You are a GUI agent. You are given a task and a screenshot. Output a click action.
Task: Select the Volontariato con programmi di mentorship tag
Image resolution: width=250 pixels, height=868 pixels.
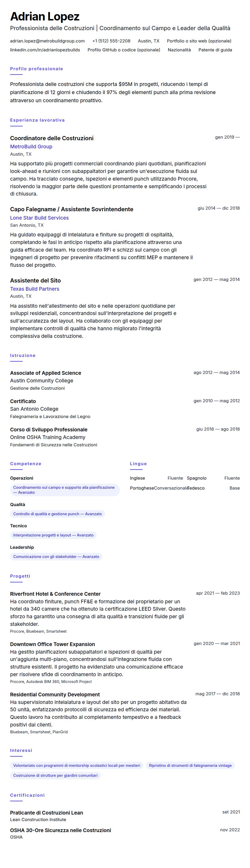click(x=77, y=766)
